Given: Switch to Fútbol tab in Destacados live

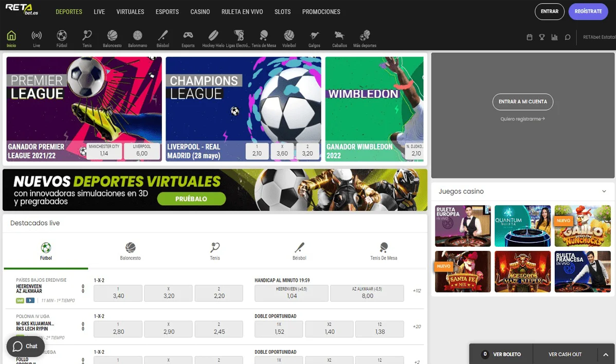Looking at the screenshot, I should coord(46,251).
